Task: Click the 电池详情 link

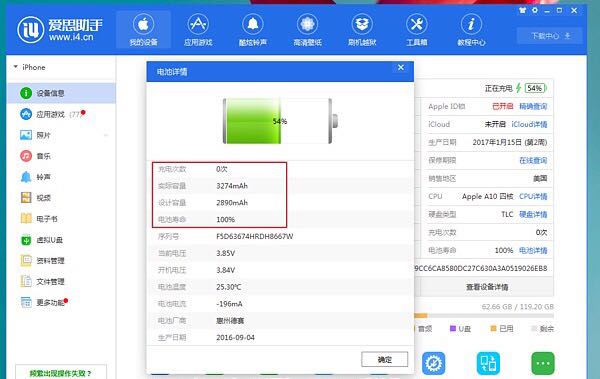Action: tap(533, 250)
